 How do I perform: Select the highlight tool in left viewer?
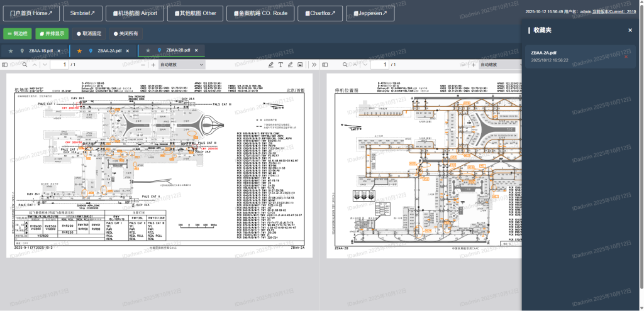click(271, 65)
